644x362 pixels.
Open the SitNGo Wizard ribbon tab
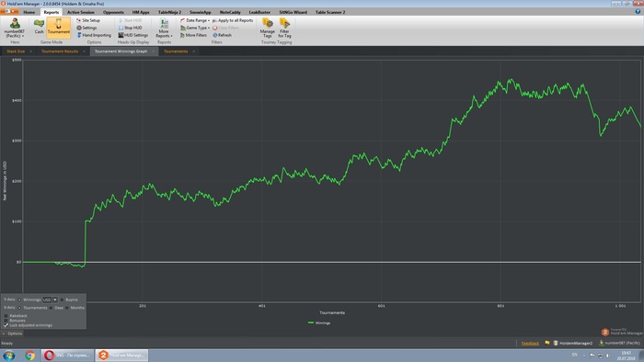[x=293, y=12]
